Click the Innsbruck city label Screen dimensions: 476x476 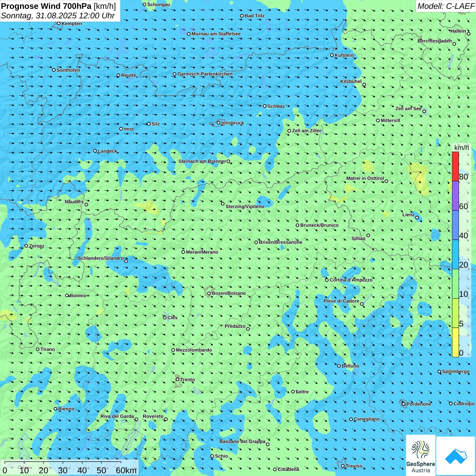pyautogui.click(x=233, y=123)
